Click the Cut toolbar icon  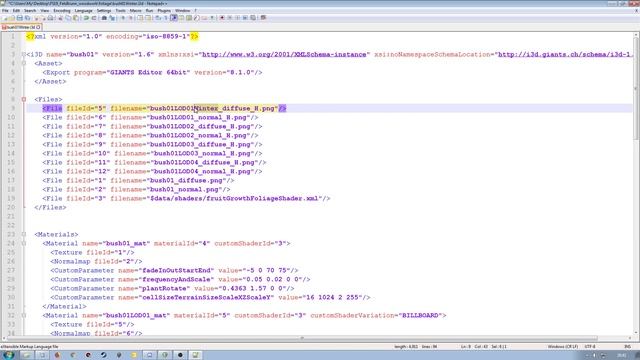tap(60, 18)
